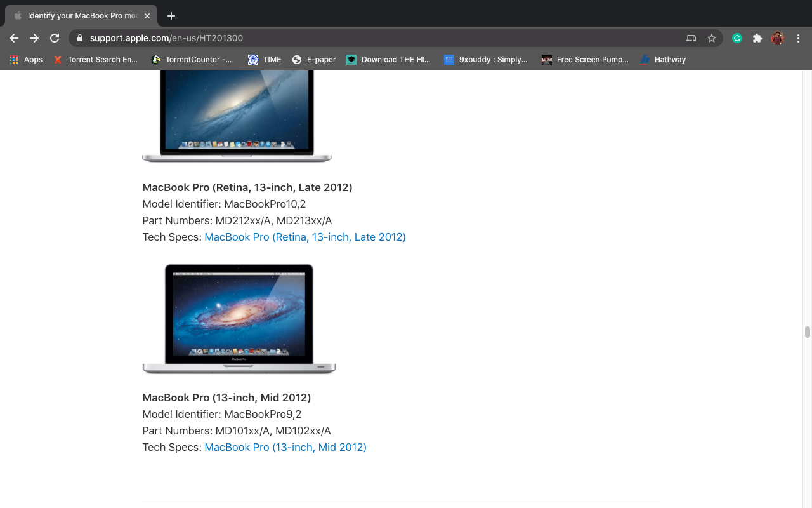Image resolution: width=812 pixels, height=508 pixels.
Task: Open the Hathway bookmark
Action: (663, 60)
